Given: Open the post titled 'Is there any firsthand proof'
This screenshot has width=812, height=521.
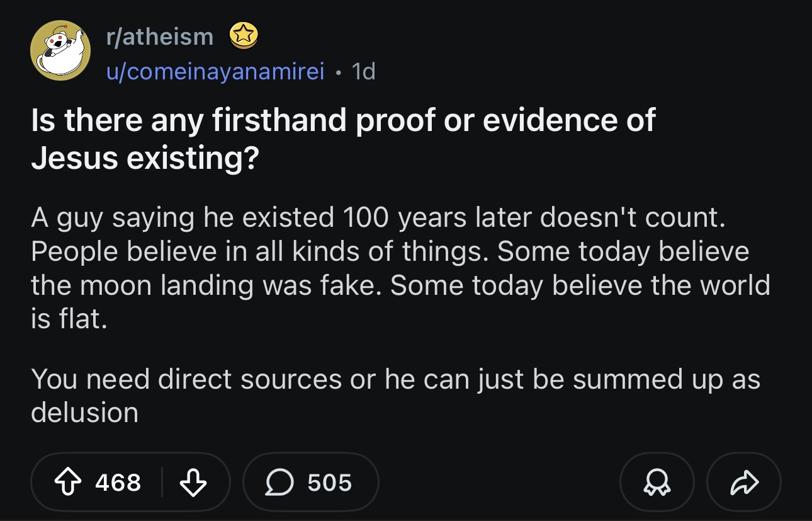Looking at the screenshot, I should pos(343,120).
